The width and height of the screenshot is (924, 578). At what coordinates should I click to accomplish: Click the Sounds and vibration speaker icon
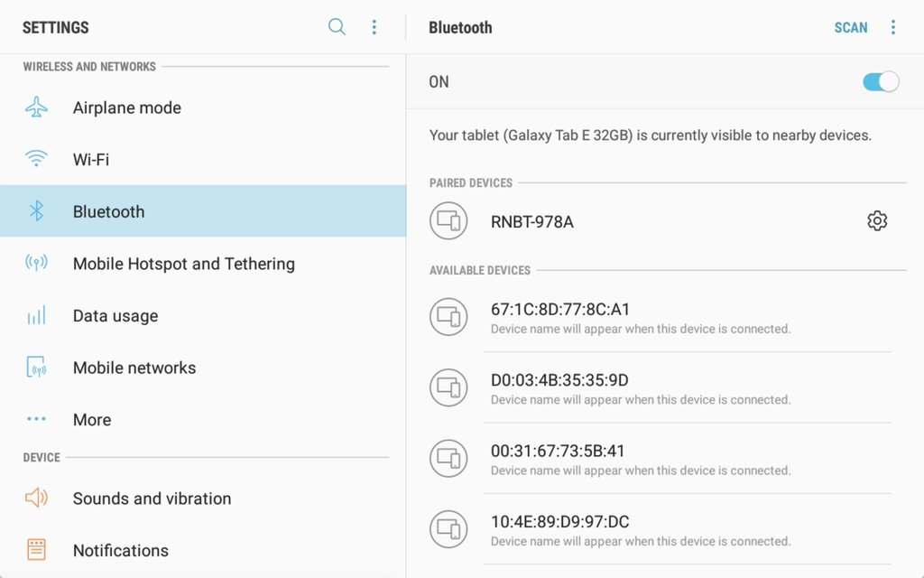(36, 498)
